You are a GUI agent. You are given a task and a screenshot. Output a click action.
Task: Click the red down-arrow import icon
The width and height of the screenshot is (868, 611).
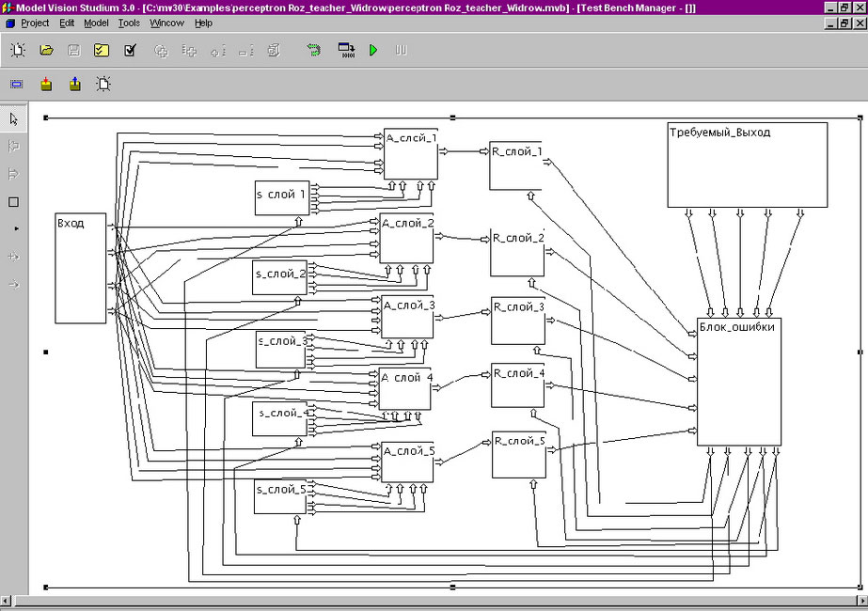[46, 85]
